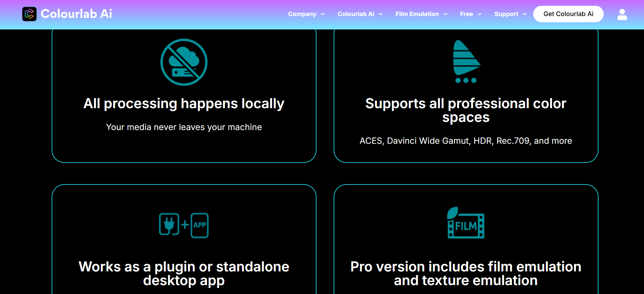Screen dimensions: 644x294
Task: Expand the Film Emulation dropdown chevron
Action: (445, 14)
